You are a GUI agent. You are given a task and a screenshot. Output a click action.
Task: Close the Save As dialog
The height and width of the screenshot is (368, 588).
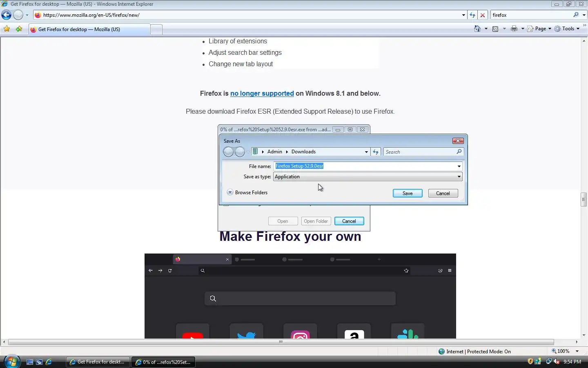(x=458, y=141)
